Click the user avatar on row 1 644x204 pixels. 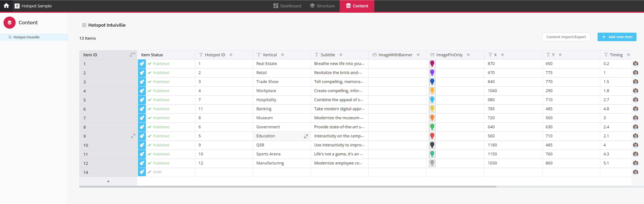[635, 64]
